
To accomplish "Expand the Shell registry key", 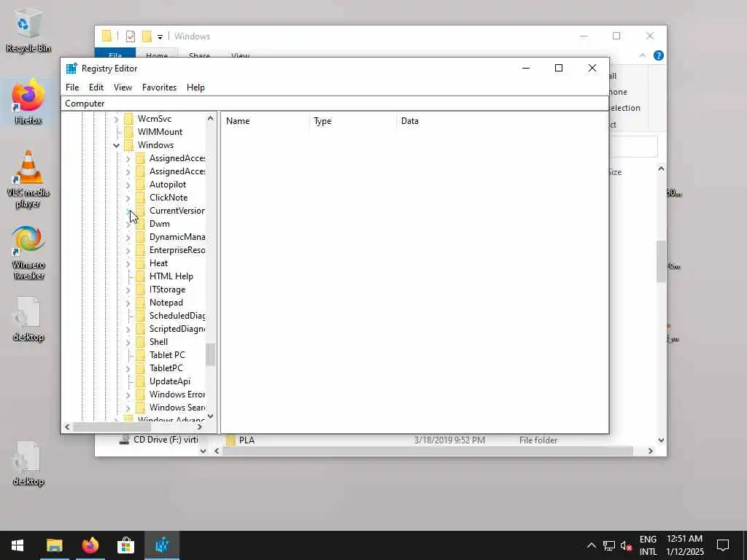I will point(128,342).
